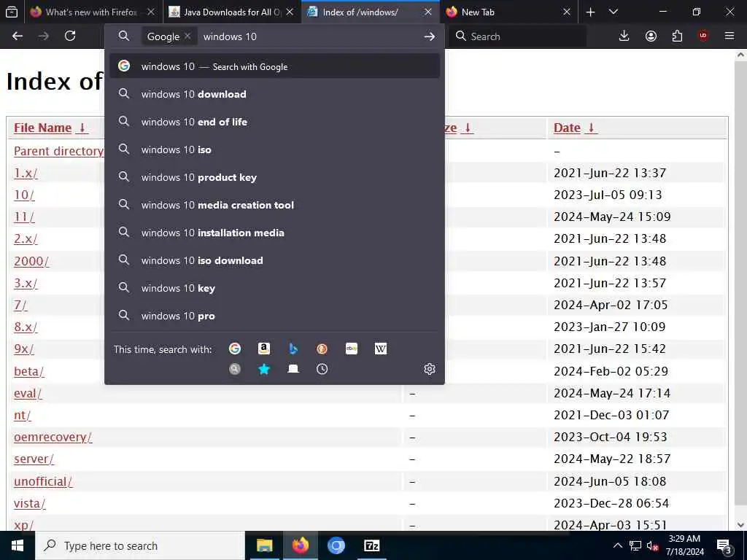Close the Google search mode chip
This screenshot has width=747, height=560.
187,36
